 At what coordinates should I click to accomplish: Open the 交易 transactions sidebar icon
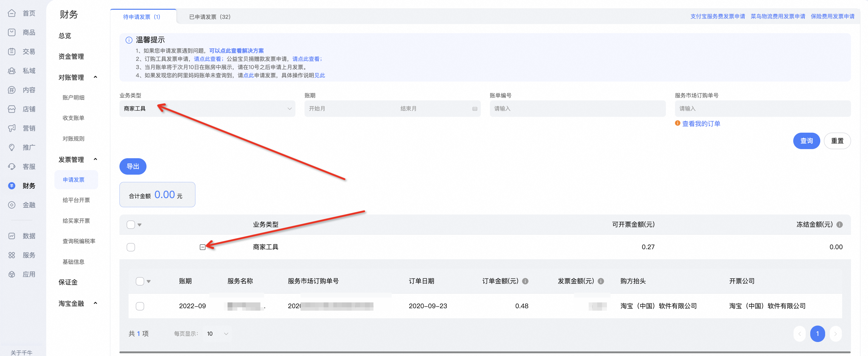click(12, 52)
